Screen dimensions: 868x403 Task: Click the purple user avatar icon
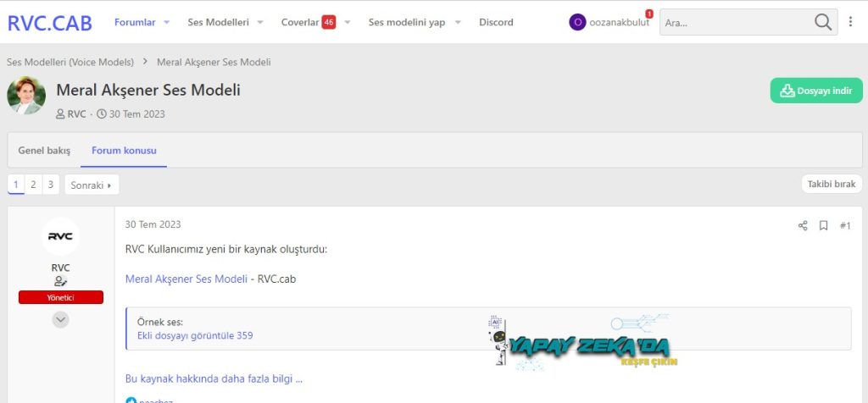coord(577,22)
